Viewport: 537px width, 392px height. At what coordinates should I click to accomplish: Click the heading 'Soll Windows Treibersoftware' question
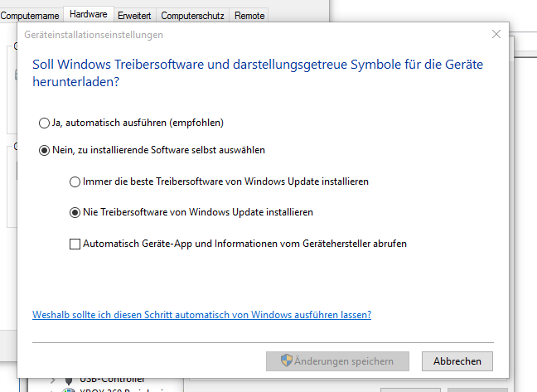258,73
